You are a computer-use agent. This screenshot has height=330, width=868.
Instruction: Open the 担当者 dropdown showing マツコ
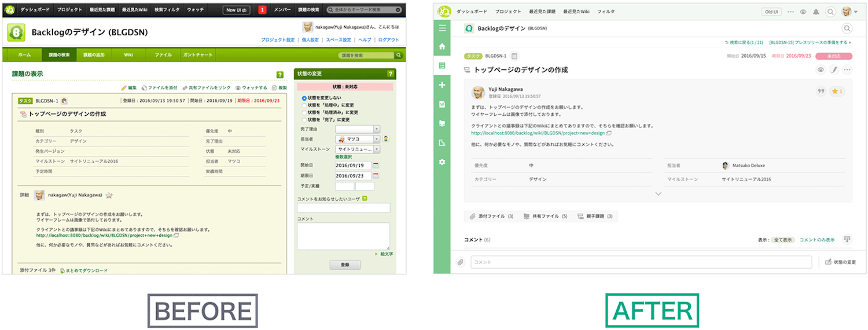pyautogui.click(x=357, y=139)
